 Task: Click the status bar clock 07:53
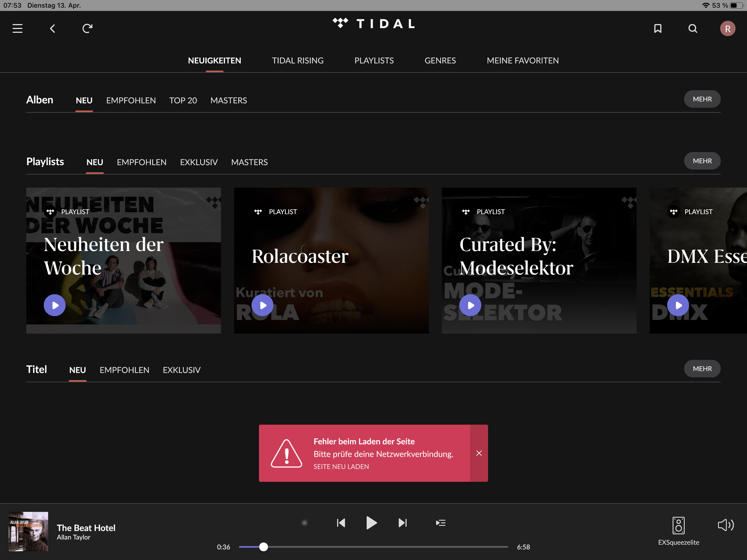pyautogui.click(x=12, y=5)
